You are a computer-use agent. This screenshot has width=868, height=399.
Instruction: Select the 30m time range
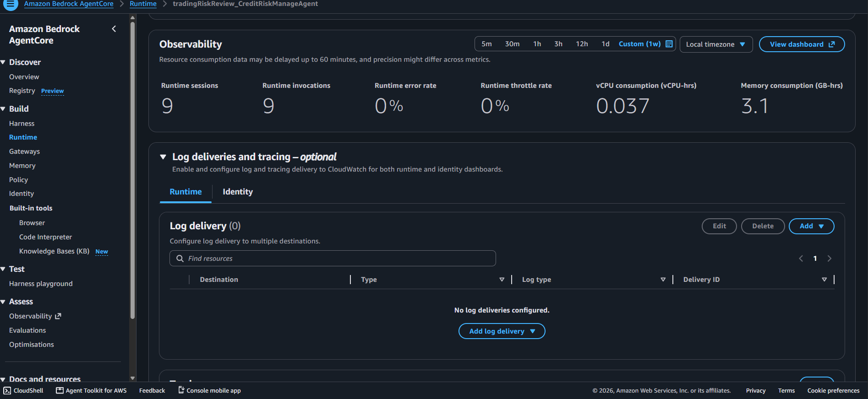point(512,44)
